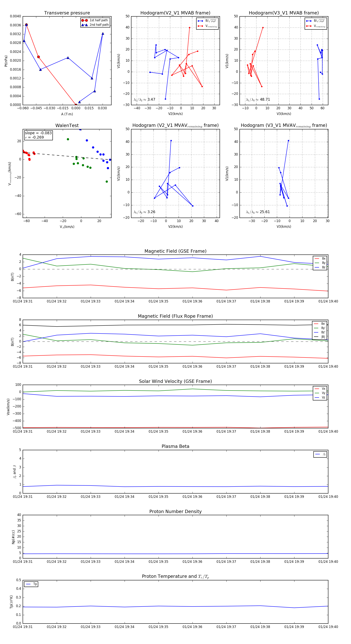The image size is (351, 644).
Task: Select the Bx legend entry in GSE plot
Action: [320, 259]
